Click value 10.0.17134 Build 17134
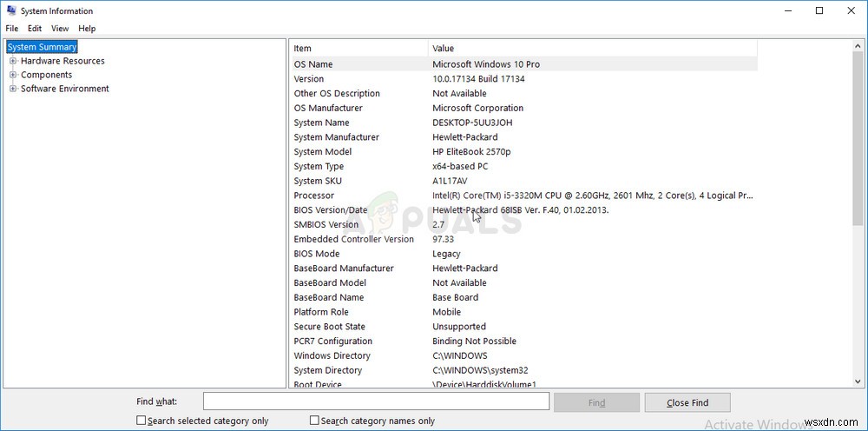This screenshot has width=868, height=431. [478, 79]
